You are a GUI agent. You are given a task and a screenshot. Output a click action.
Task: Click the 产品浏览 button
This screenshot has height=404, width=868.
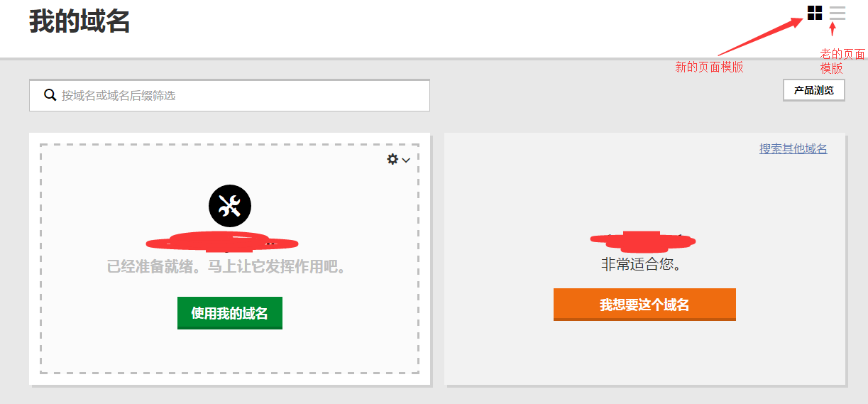pyautogui.click(x=814, y=91)
